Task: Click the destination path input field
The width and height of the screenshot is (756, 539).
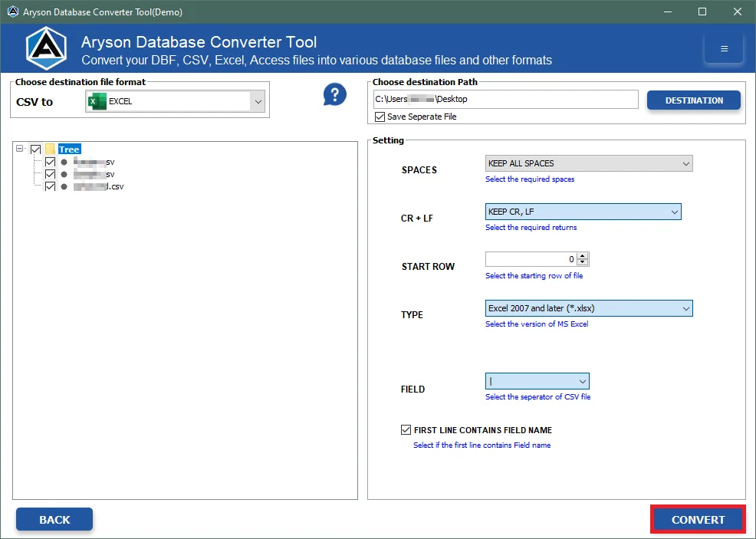Action: (x=506, y=99)
